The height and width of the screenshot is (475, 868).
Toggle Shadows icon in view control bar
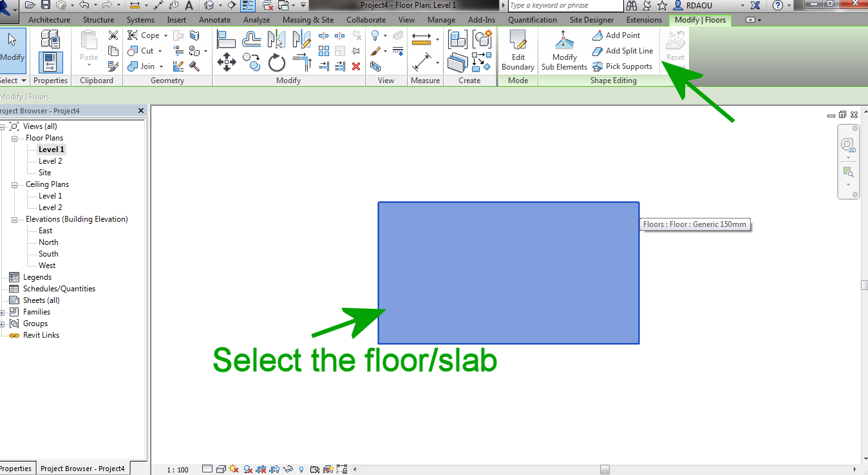coord(248,469)
